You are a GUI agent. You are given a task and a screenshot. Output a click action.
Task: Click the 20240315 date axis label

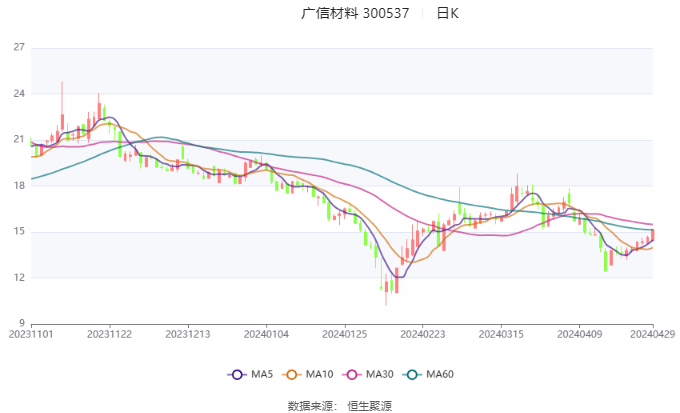(x=501, y=334)
